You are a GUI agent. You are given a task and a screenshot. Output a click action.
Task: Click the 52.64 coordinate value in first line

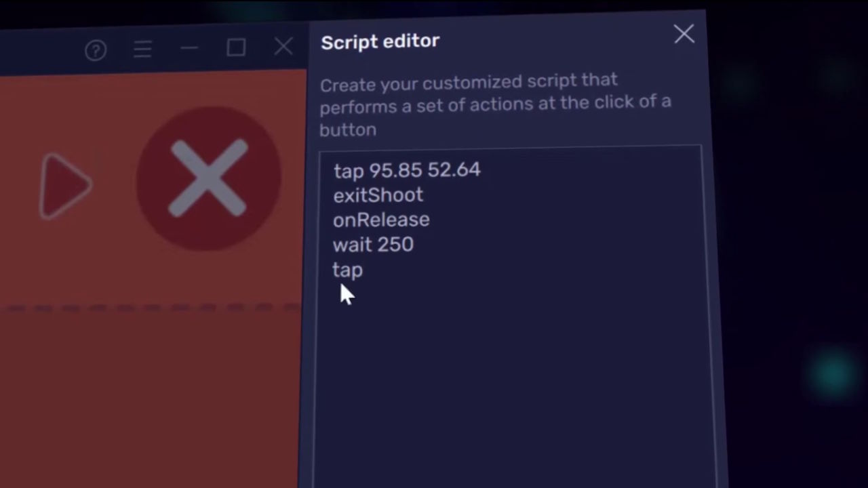point(454,169)
